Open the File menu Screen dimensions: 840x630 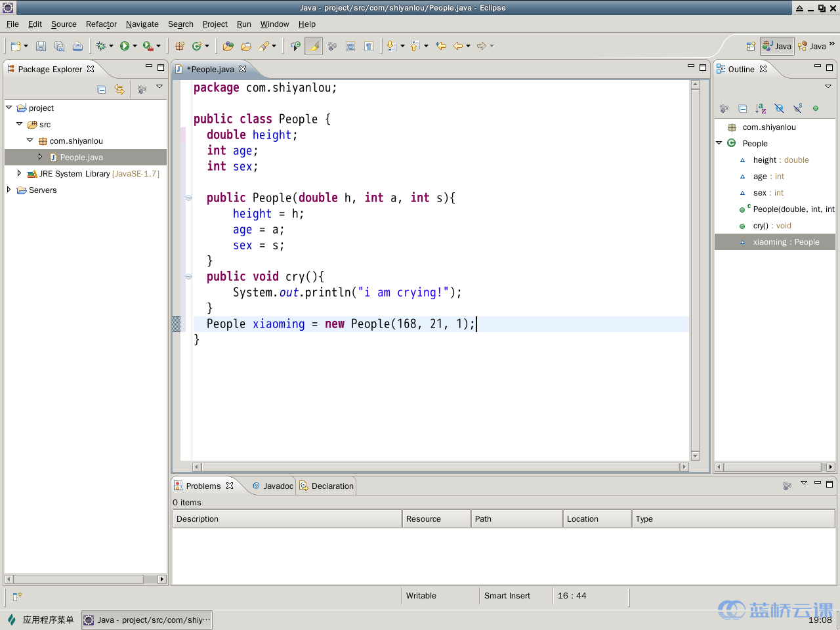[12, 24]
